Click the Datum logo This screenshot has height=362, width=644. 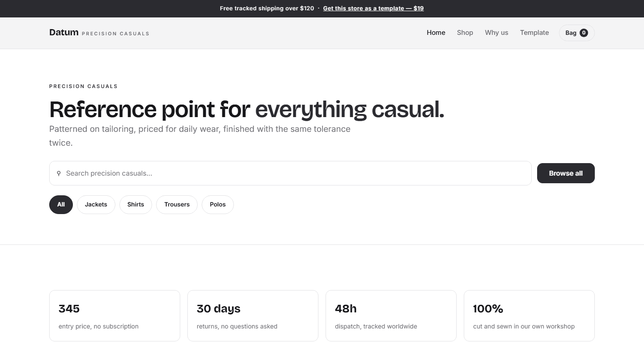click(x=64, y=32)
